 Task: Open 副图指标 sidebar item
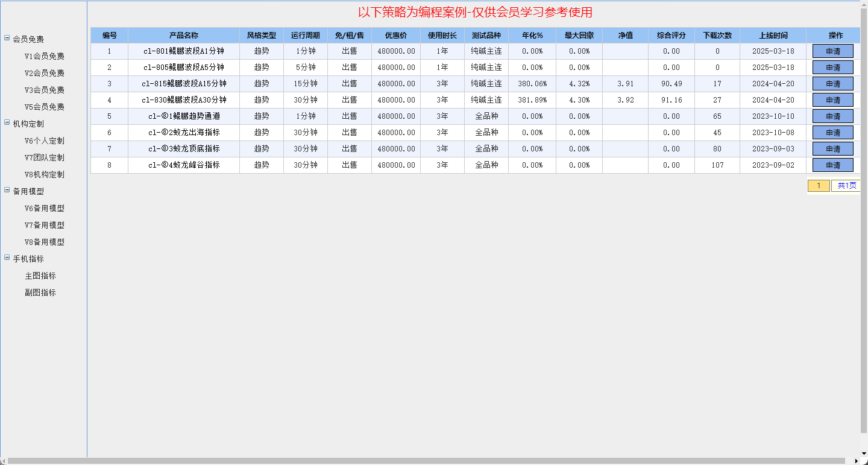40,293
